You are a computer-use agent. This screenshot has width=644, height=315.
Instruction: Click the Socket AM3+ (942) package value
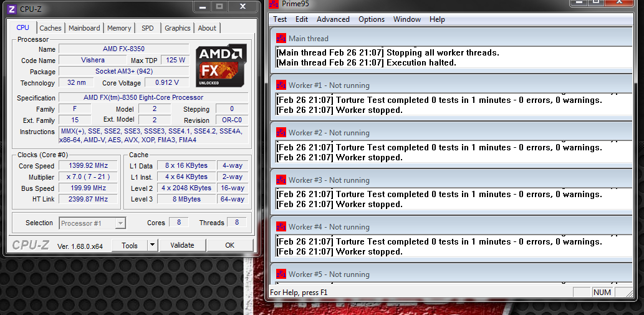tap(123, 71)
